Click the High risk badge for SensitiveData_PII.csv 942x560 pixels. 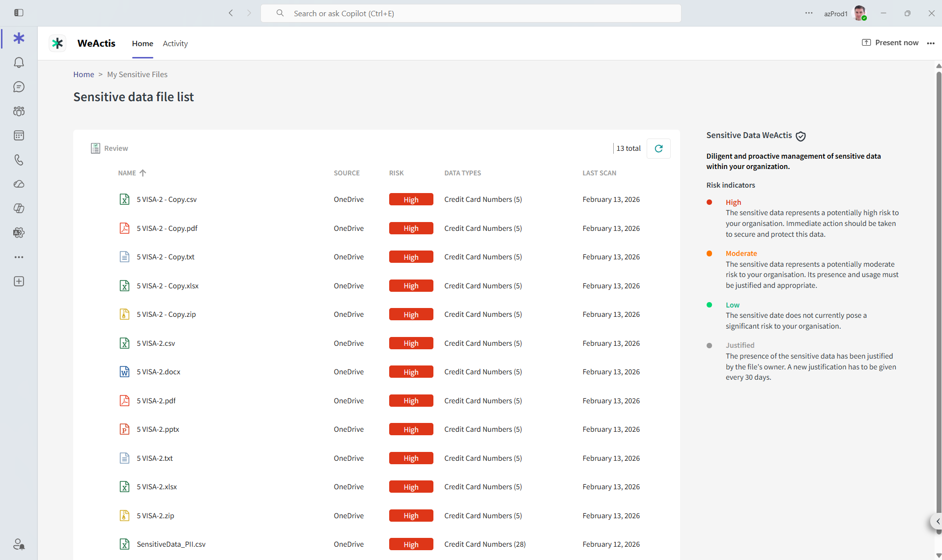(x=411, y=544)
